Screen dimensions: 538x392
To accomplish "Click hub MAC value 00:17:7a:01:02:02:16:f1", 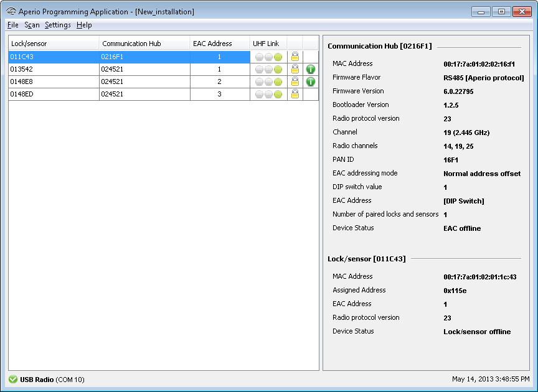I will 479,64.
